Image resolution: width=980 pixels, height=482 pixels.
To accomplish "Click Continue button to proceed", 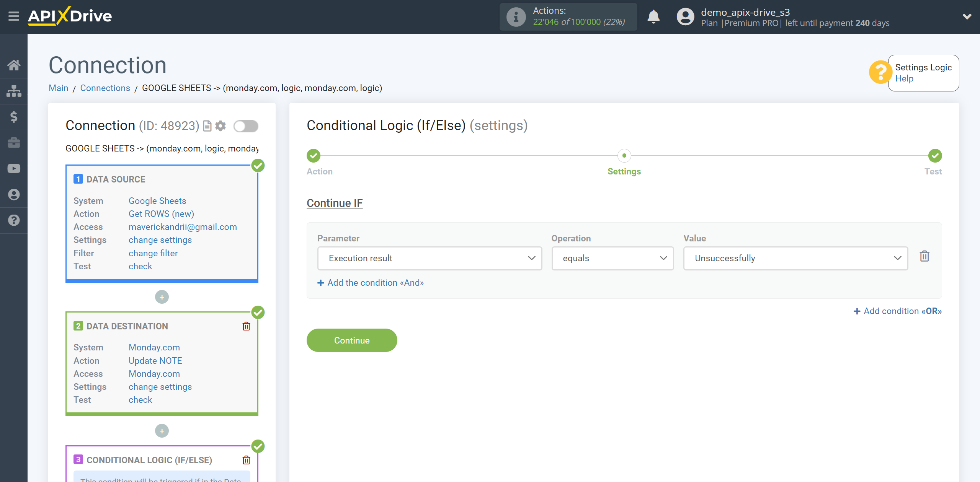I will coord(352,340).
